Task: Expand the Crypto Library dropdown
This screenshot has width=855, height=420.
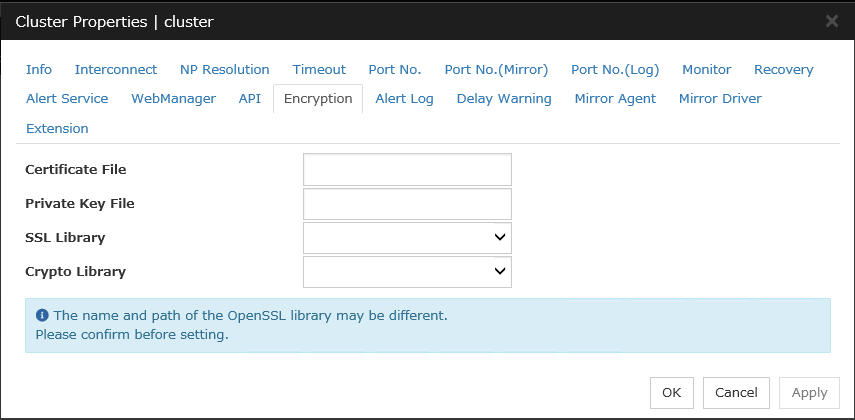Action: coord(407,271)
